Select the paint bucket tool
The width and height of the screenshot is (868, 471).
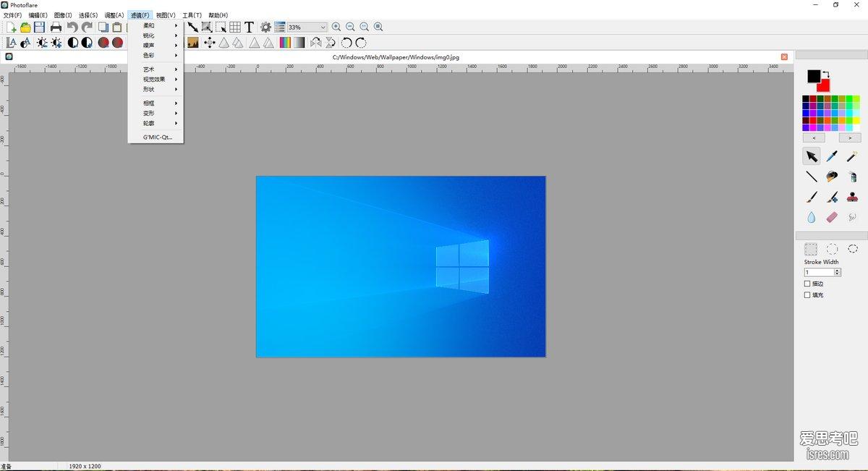point(832,177)
